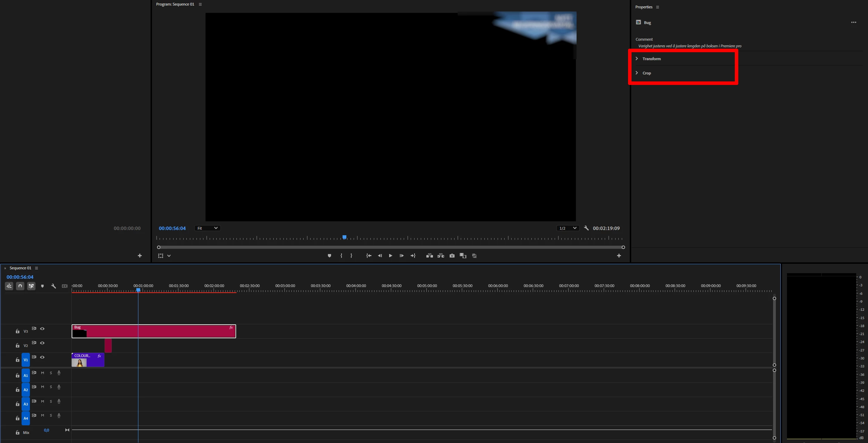Mute audio track A1

tap(42, 373)
